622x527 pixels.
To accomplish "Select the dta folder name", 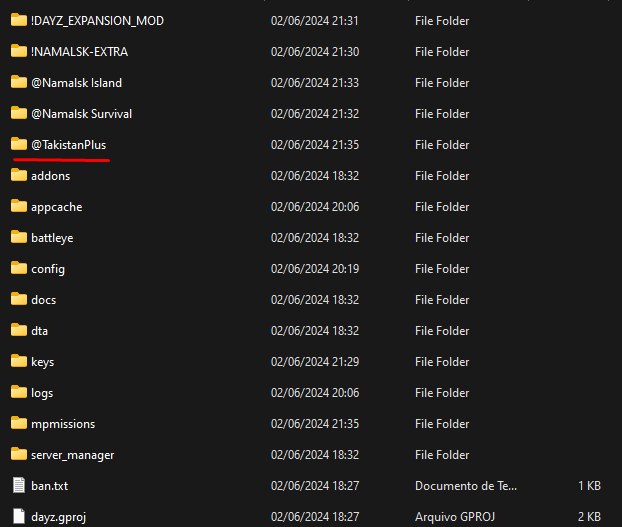I will (40, 331).
